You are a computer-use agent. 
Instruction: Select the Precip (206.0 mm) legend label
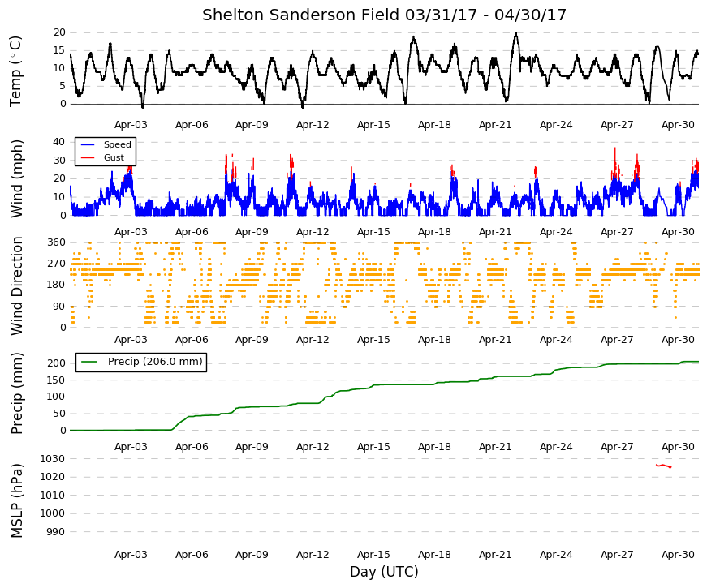click(x=155, y=362)
